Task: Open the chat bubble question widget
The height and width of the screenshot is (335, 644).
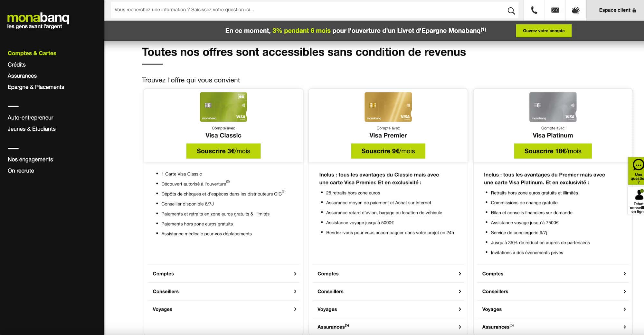Action: (637, 171)
